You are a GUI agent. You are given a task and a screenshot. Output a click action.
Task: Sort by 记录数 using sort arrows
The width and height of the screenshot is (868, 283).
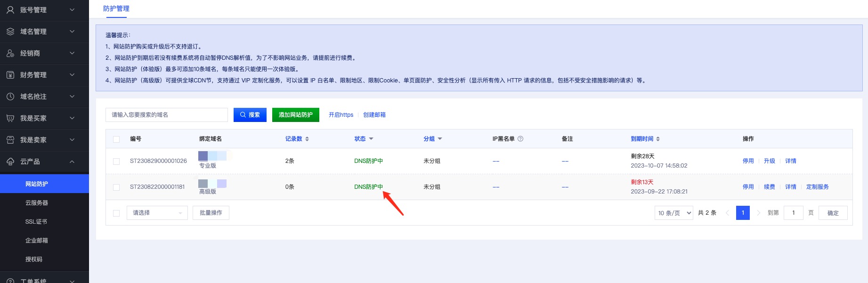tap(307, 139)
